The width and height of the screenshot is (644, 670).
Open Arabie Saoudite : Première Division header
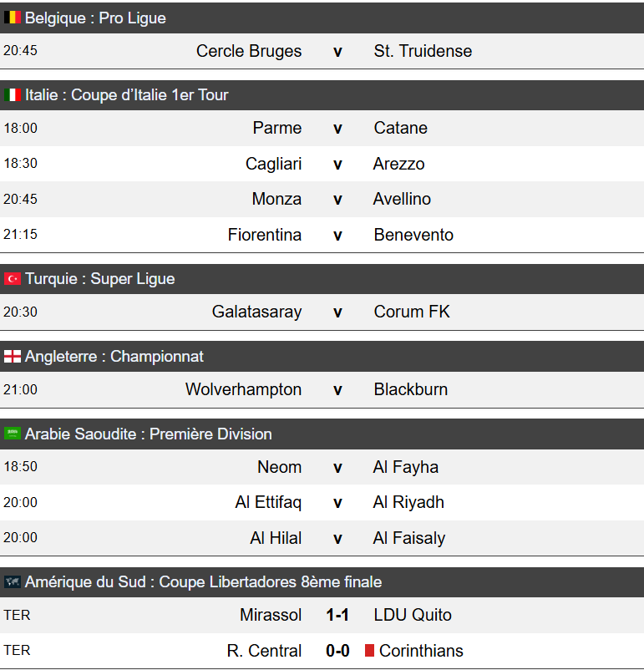(322, 434)
